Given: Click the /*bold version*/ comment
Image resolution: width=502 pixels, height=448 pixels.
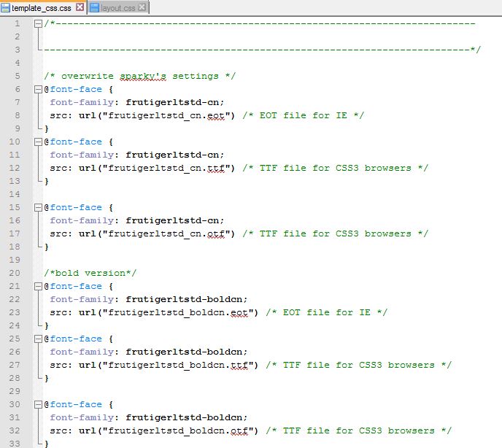Looking at the screenshot, I should click(x=90, y=273).
